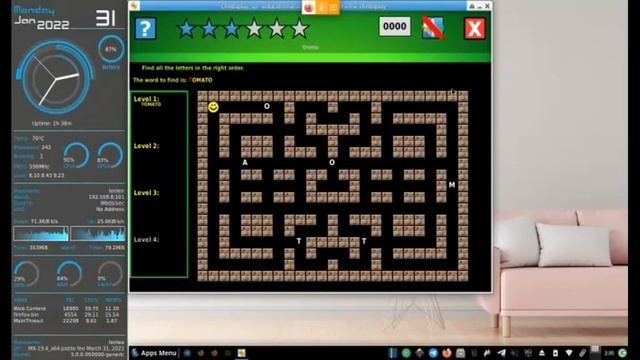Screen dimensions: 640x360
Task: Click the letter A in the maze
Action: point(245,162)
